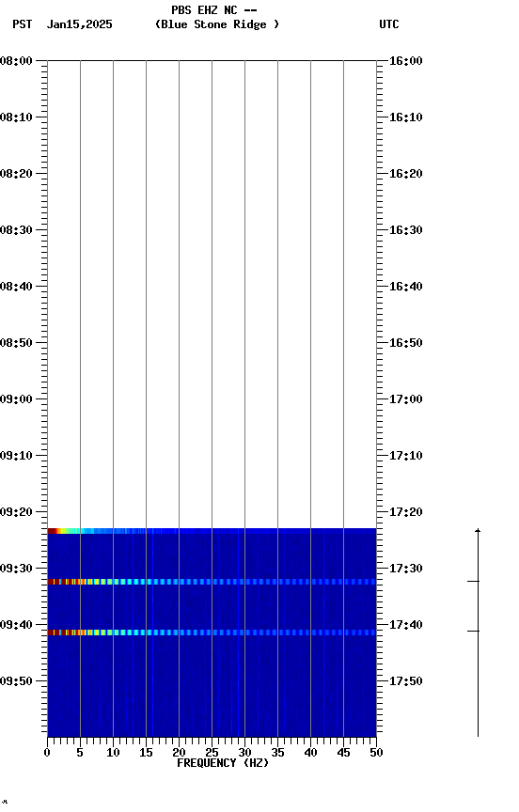Click the 10 Hz frequency axis label

[x=113, y=753]
